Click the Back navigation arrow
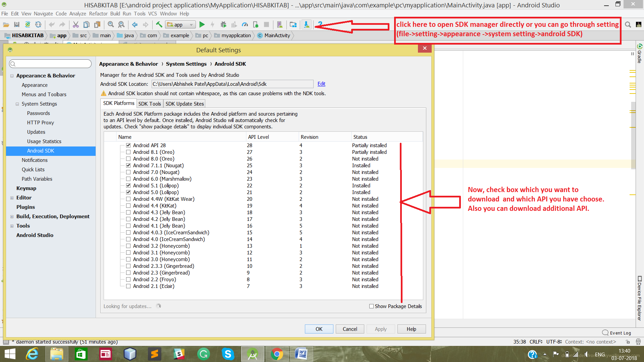 [x=135, y=24]
